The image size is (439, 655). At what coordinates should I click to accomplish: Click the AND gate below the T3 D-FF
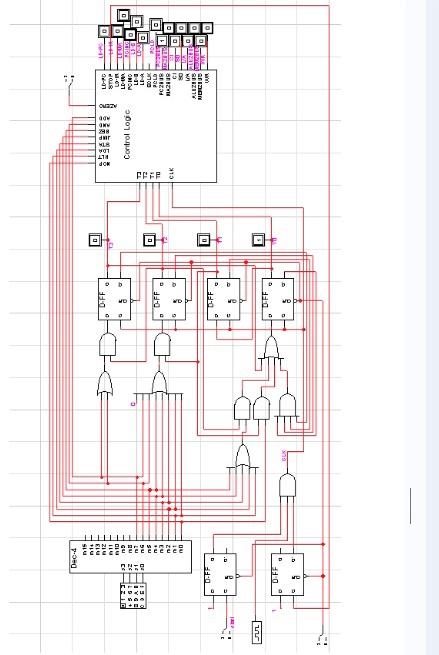[107, 345]
